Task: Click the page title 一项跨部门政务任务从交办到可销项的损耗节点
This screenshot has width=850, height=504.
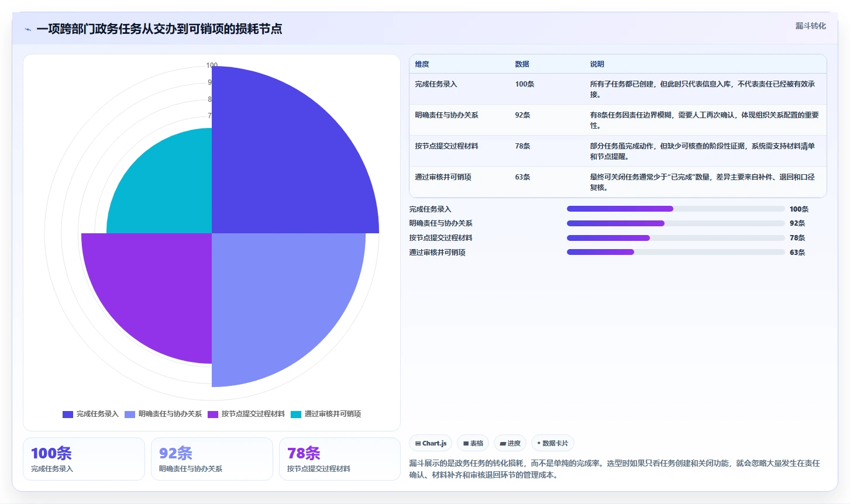Action: click(159, 29)
